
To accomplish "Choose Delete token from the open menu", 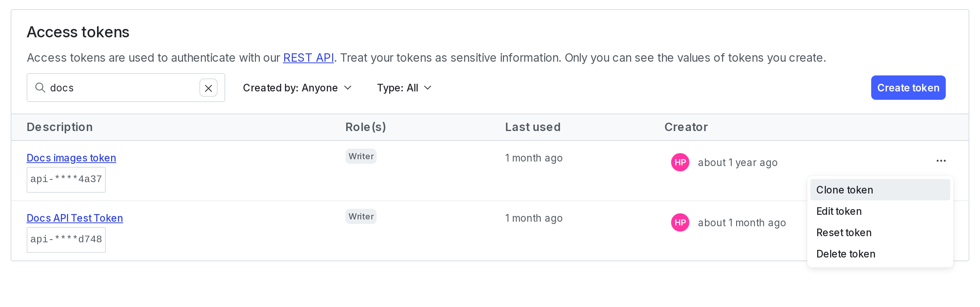I will pos(846,254).
